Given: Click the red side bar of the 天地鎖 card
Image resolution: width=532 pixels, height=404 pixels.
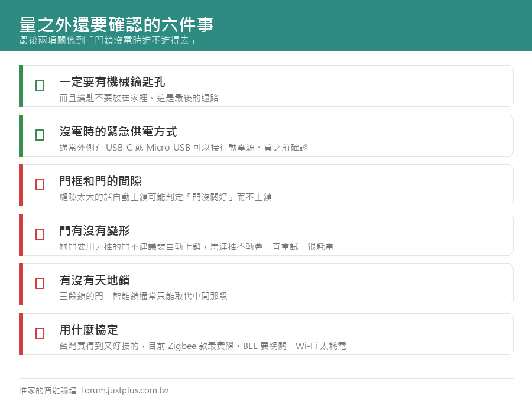Looking at the screenshot, I should tap(21, 284).
